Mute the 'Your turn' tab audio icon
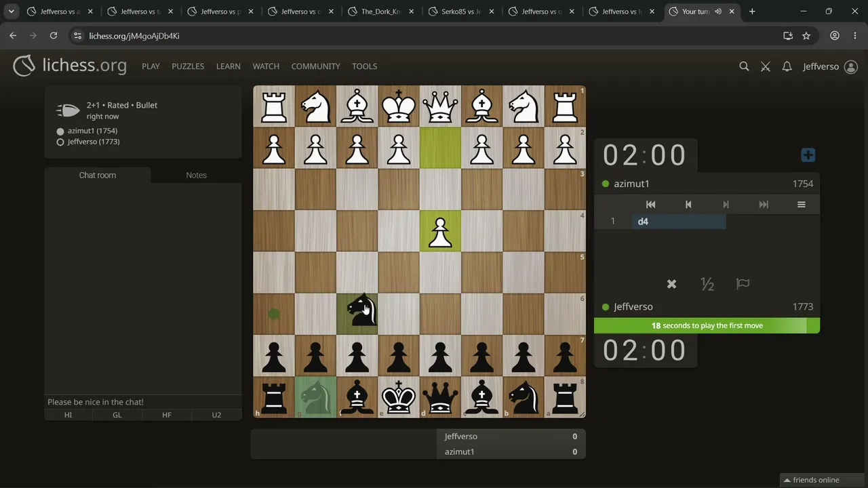The image size is (868, 488). coord(718,12)
